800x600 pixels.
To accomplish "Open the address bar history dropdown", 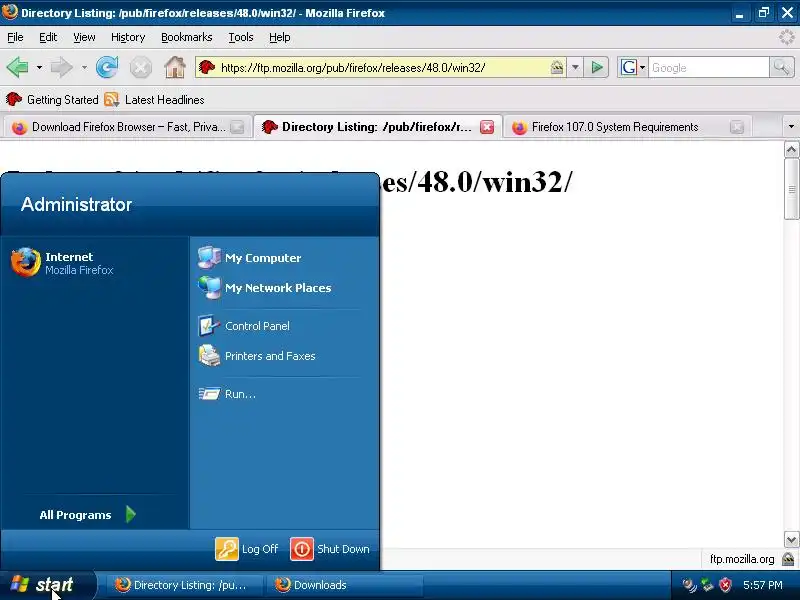I will [575, 67].
